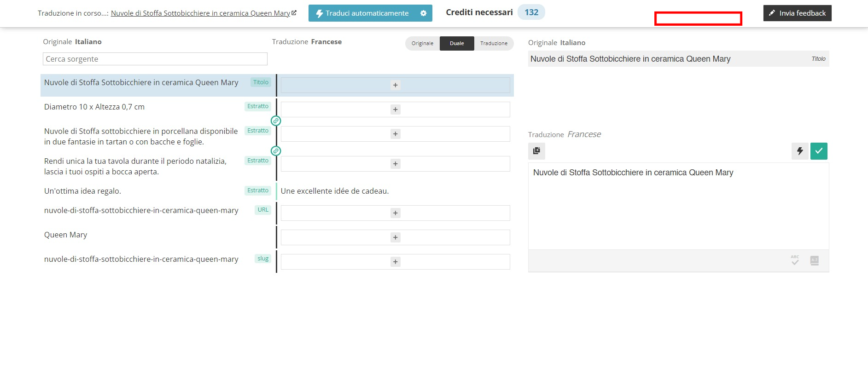Click the Titolo tag in the first row

261,82
